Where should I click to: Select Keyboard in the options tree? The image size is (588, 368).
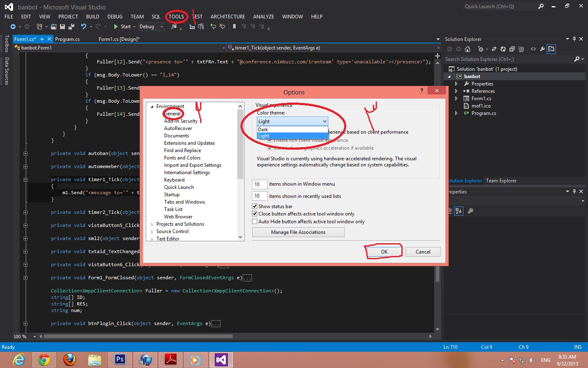[x=174, y=180]
